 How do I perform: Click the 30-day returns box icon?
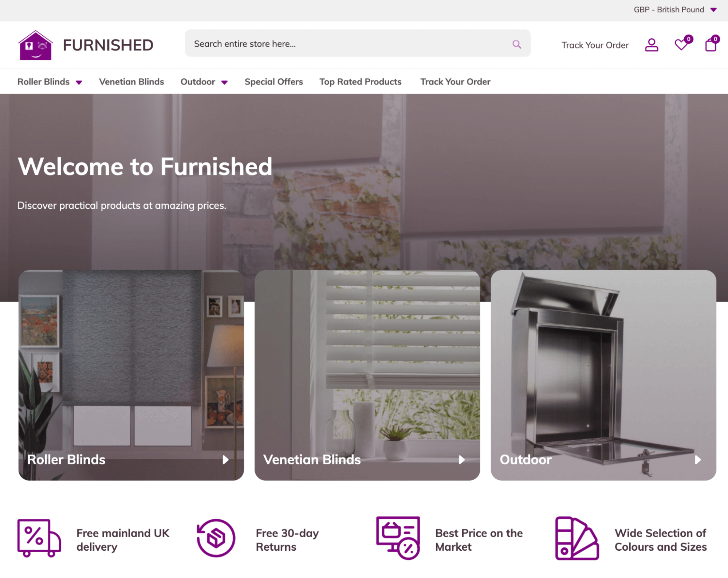(216, 538)
